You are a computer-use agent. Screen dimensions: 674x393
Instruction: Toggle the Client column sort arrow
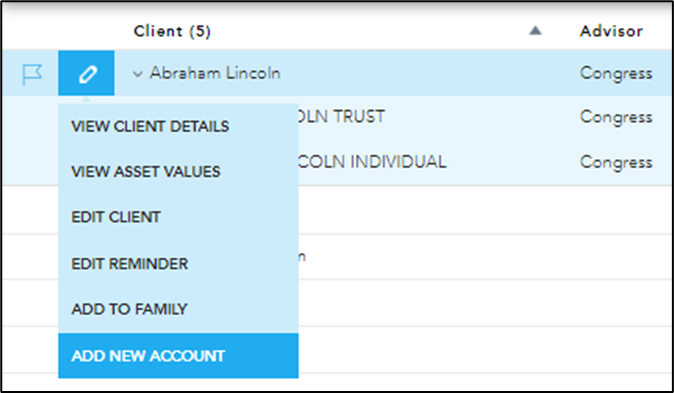(x=535, y=31)
